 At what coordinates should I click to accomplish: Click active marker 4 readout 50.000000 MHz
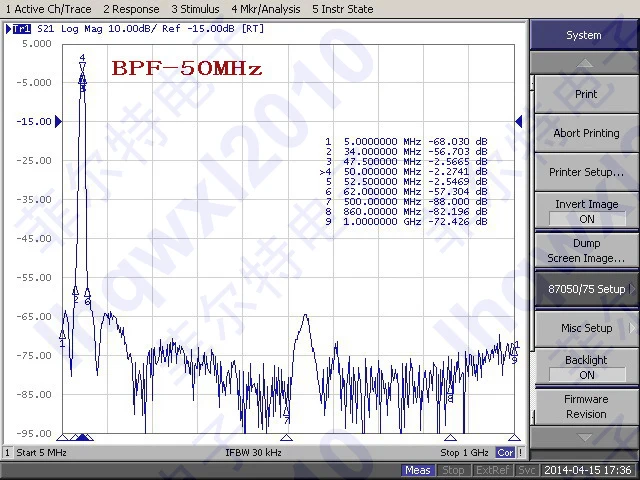point(404,171)
